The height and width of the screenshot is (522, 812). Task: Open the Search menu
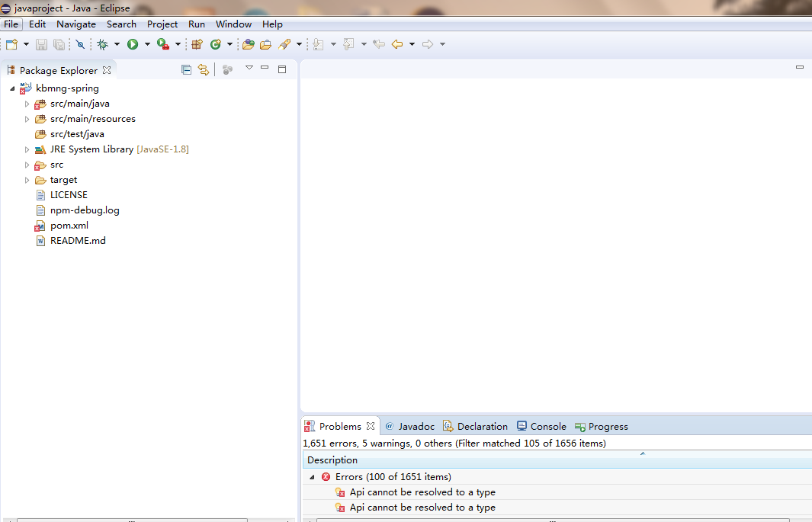(x=122, y=24)
